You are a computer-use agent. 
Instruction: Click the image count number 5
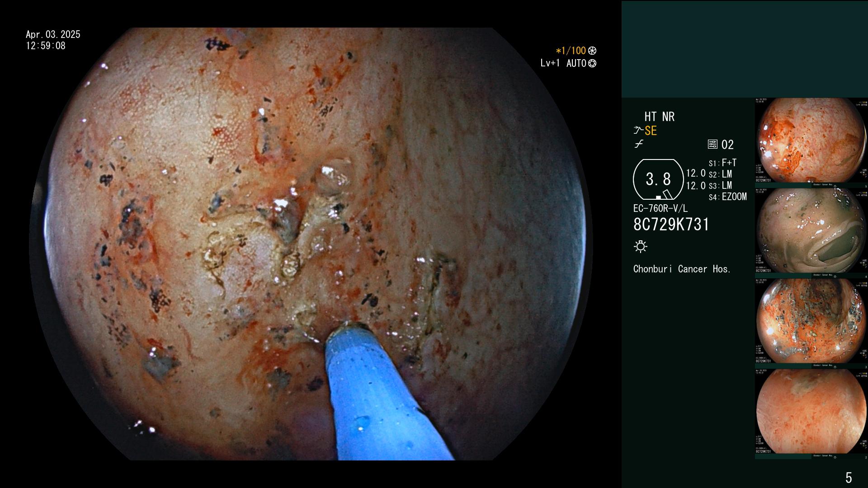[x=849, y=478]
